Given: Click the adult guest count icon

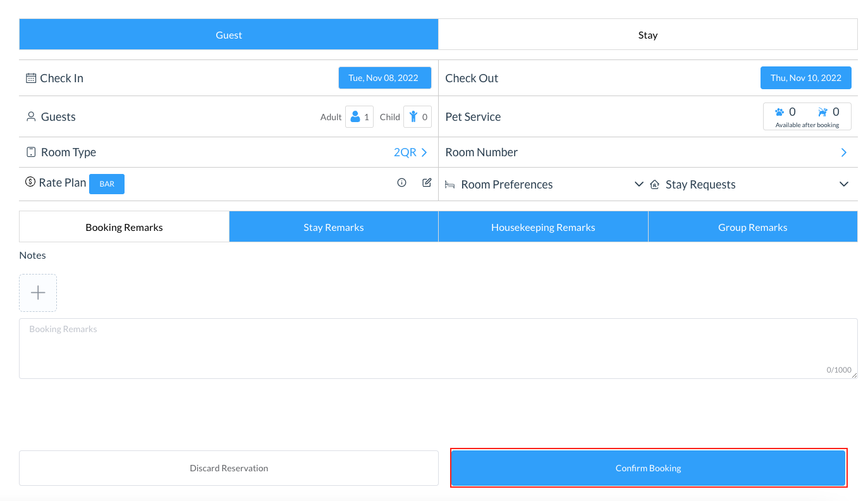Looking at the screenshot, I should click(x=355, y=117).
